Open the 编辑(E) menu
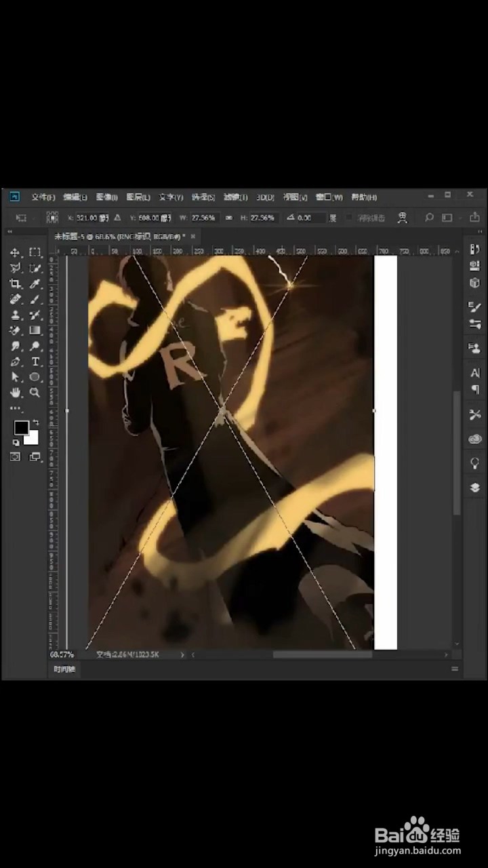This screenshot has height=868, width=488. click(75, 197)
